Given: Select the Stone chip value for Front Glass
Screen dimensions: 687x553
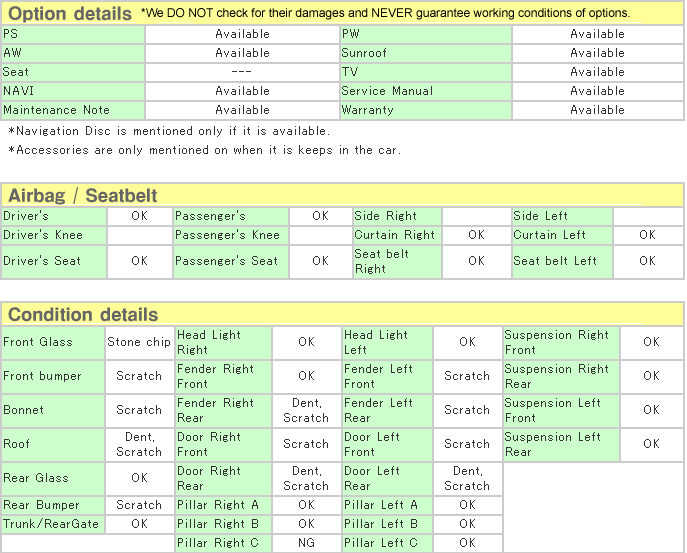Looking at the screenshot, I should coord(139,342).
